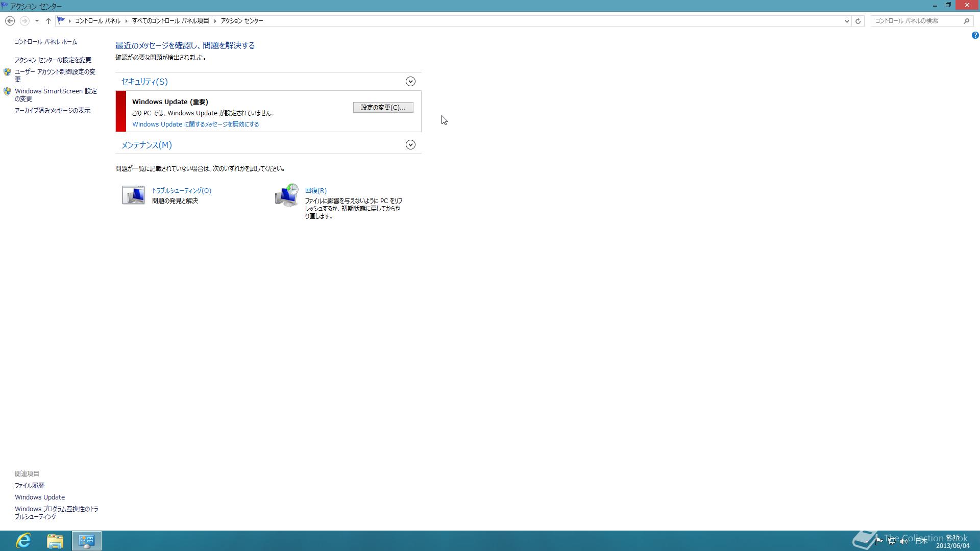This screenshot has width=980, height=551.
Task: Open the address bar history dropdown
Action: [847, 21]
